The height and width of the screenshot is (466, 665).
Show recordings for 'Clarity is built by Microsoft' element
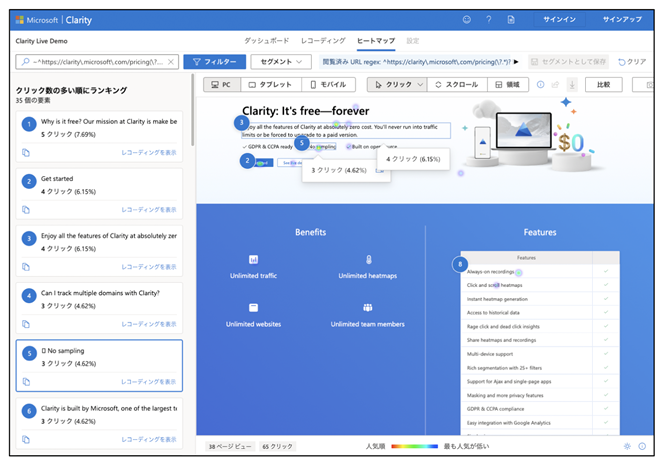149,440
